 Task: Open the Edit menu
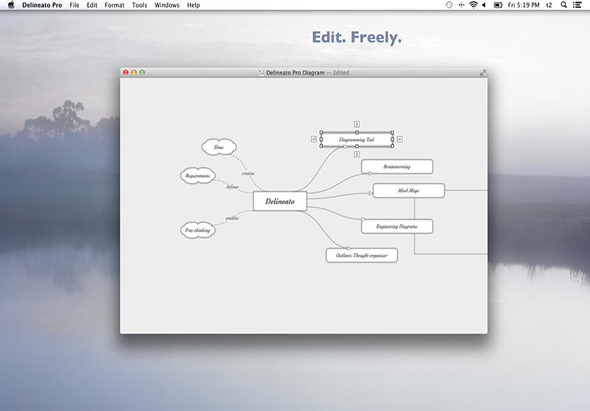click(92, 5)
